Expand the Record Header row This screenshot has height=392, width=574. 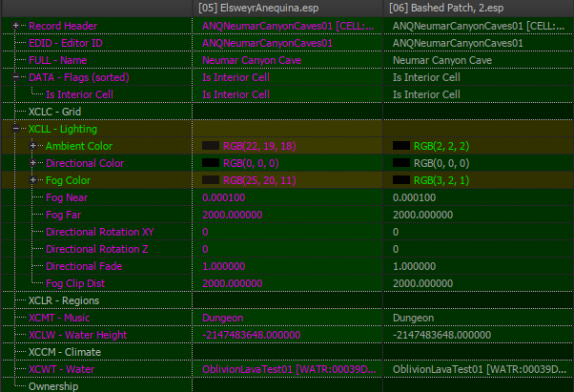(16, 26)
